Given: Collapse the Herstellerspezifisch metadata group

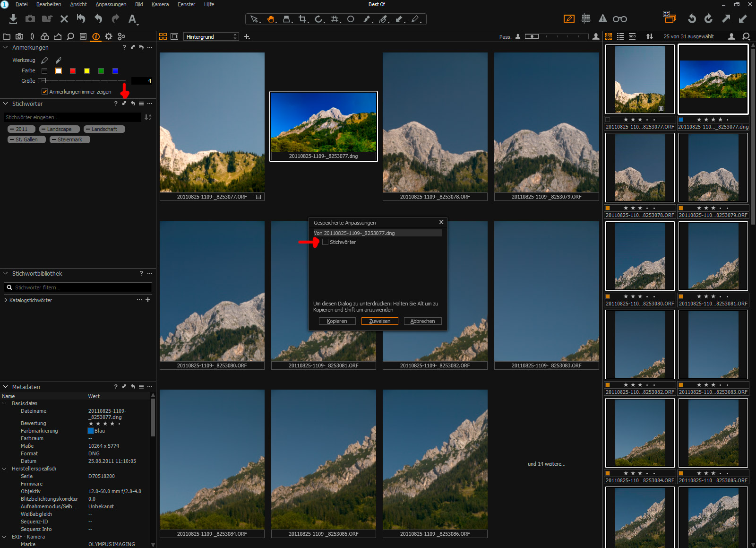Looking at the screenshot, I should (x=5, y=469).
